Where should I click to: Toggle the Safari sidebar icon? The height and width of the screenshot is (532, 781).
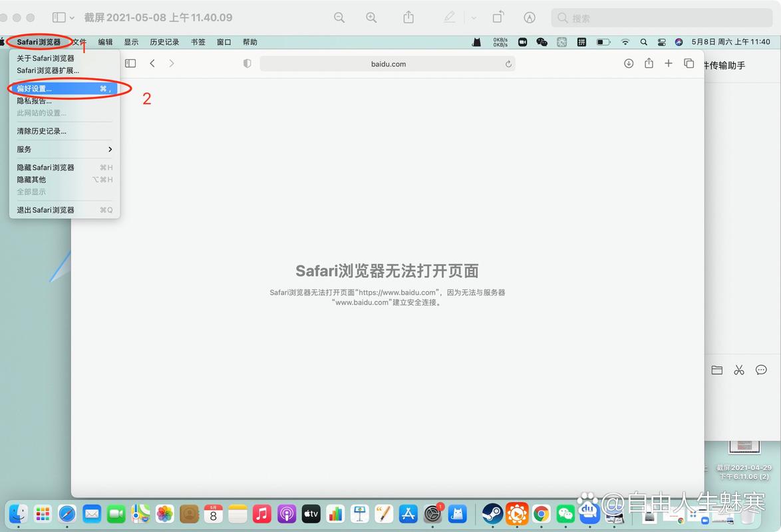(x=130, y=63)
